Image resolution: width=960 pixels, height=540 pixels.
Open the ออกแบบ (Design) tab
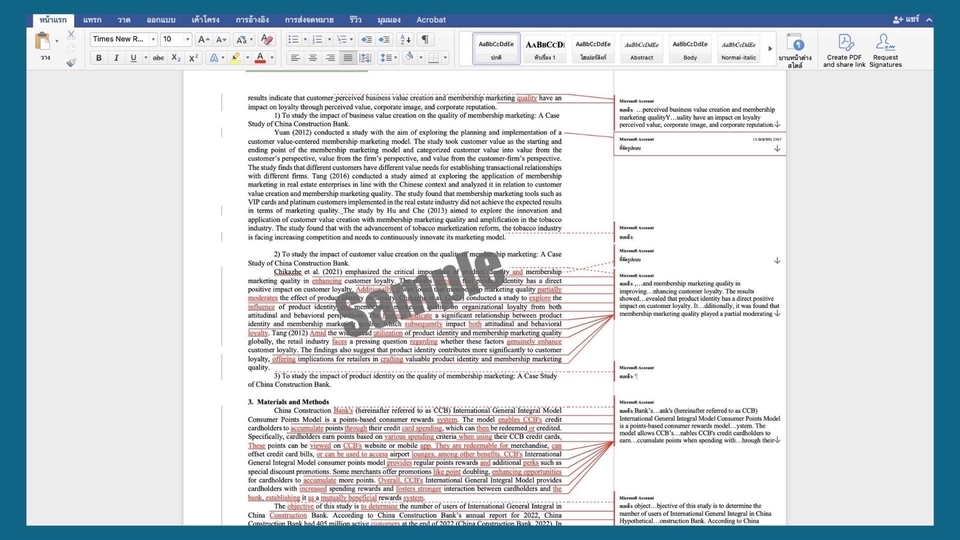[x=160, y=20]
